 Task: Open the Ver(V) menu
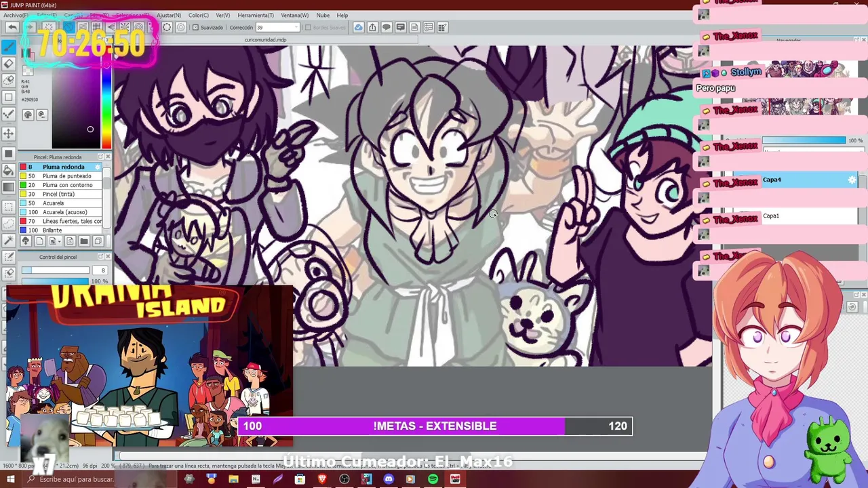[222, 15]
